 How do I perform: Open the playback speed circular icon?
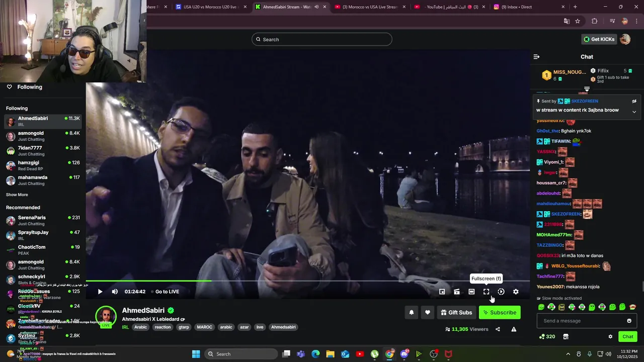501,292
